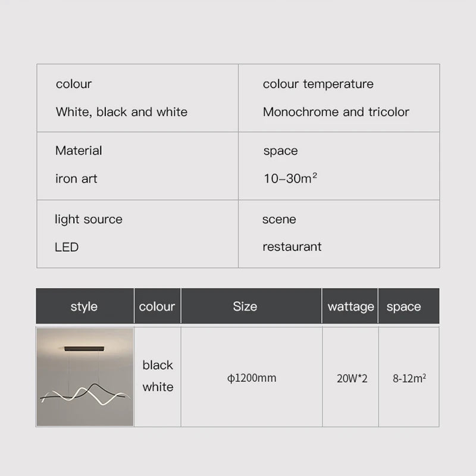
Task: Select the "style" column header
Action: point(84,306)
